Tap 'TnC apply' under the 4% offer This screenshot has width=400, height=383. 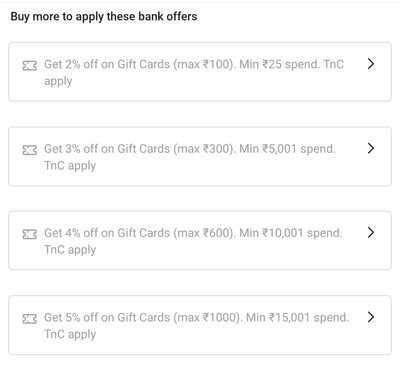click(x=70, y=250)
